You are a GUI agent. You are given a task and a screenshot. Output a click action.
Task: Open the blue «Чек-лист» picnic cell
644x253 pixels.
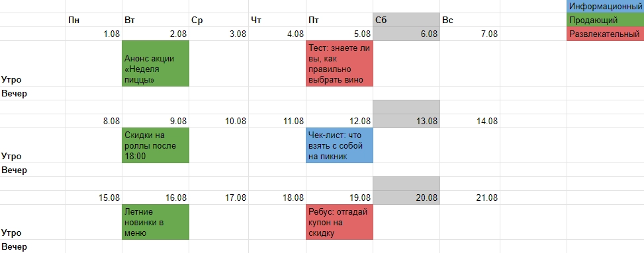[340, 145]
